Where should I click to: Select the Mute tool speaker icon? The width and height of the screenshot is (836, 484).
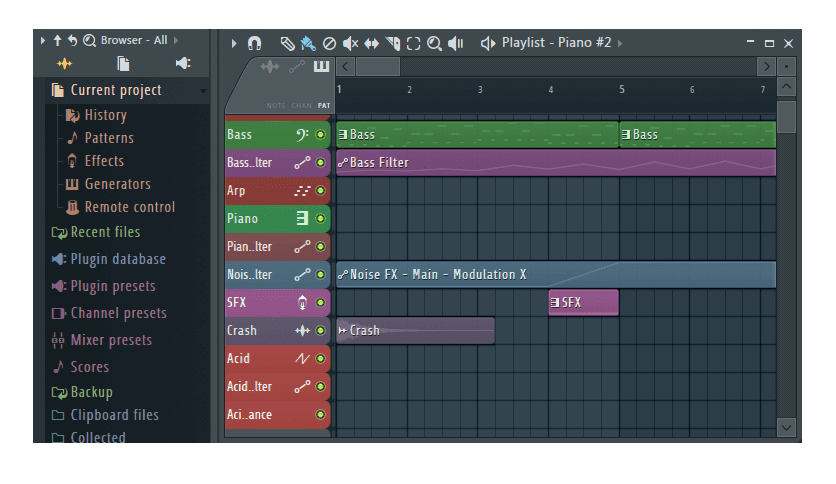pos(350,43)
